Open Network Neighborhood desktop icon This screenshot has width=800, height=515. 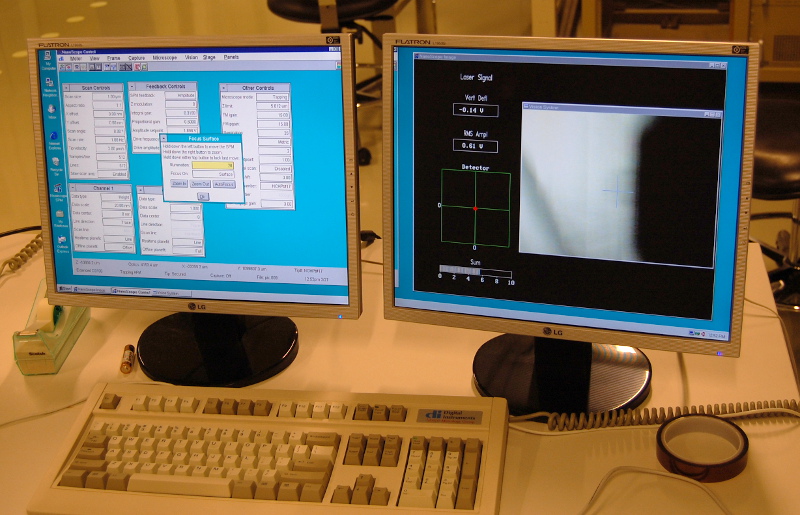point(51,88)
